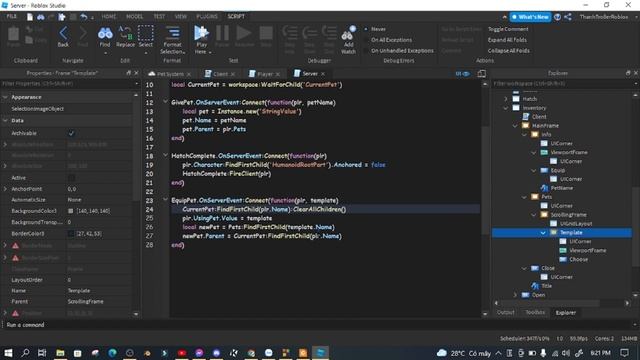The height and width of the screenshot is (360, 640).
Task: Click the plugin icon in quick access bar
Action: point(62,17)
